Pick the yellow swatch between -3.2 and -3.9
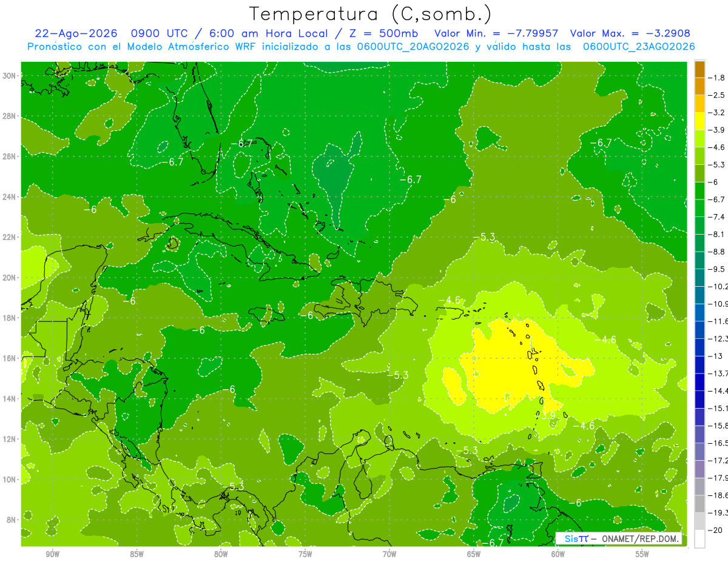This screenshot has width=728, height=562. pyautogui.click(x=699, y=121)
